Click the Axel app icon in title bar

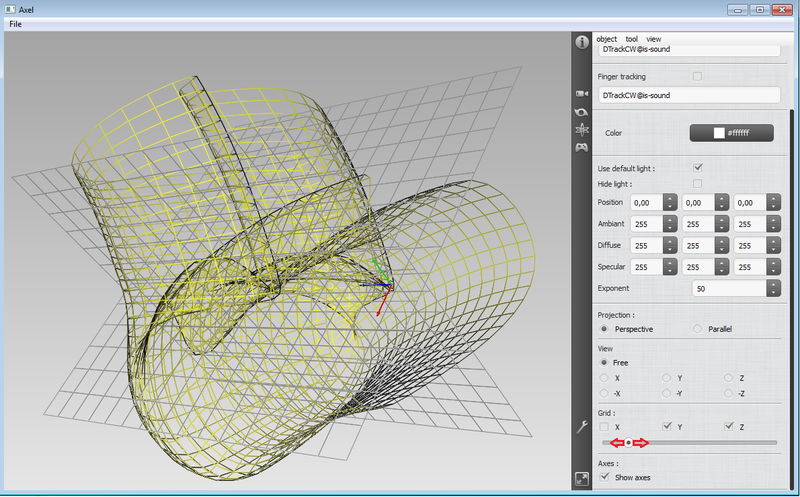pos(10,9)
